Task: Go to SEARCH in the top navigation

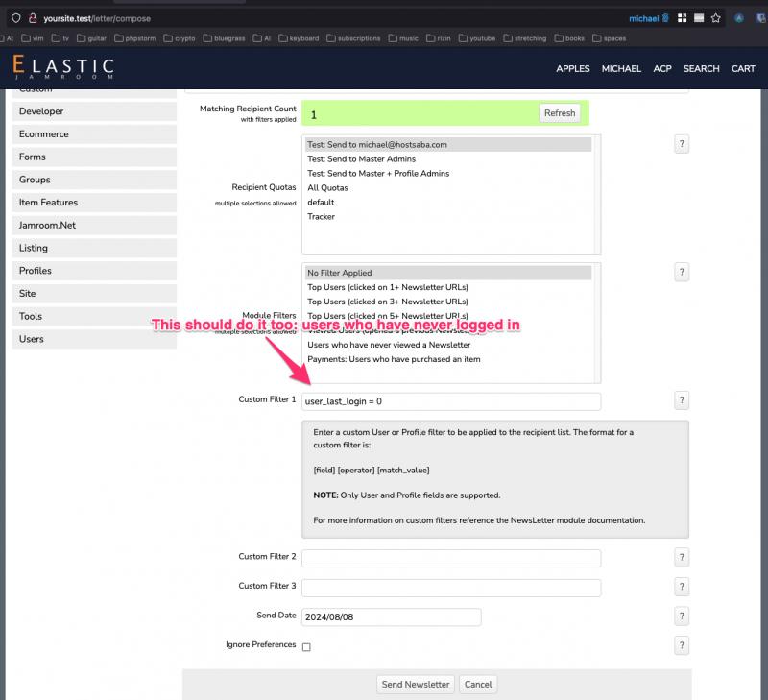Action: [701, 69]
